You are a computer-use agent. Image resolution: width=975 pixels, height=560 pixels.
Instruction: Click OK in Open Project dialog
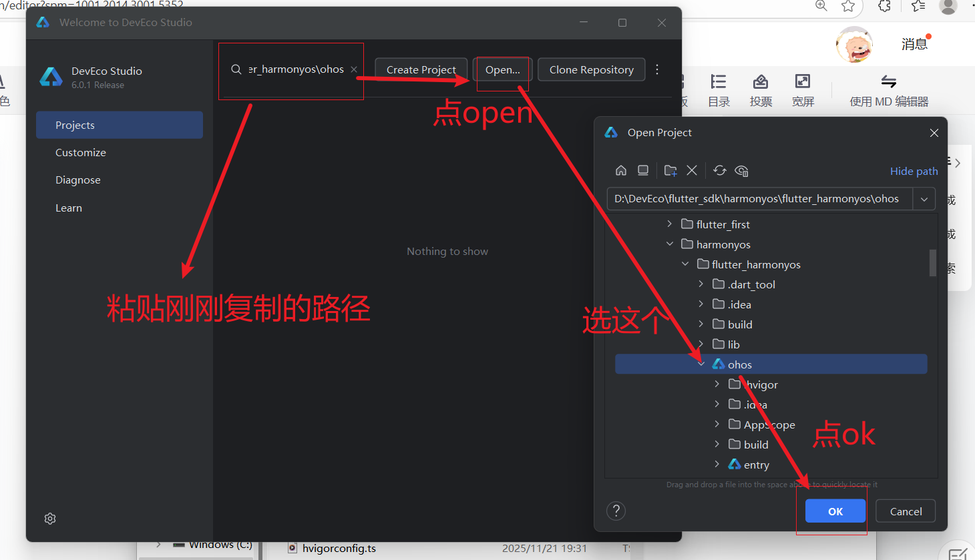click(835, 511)
